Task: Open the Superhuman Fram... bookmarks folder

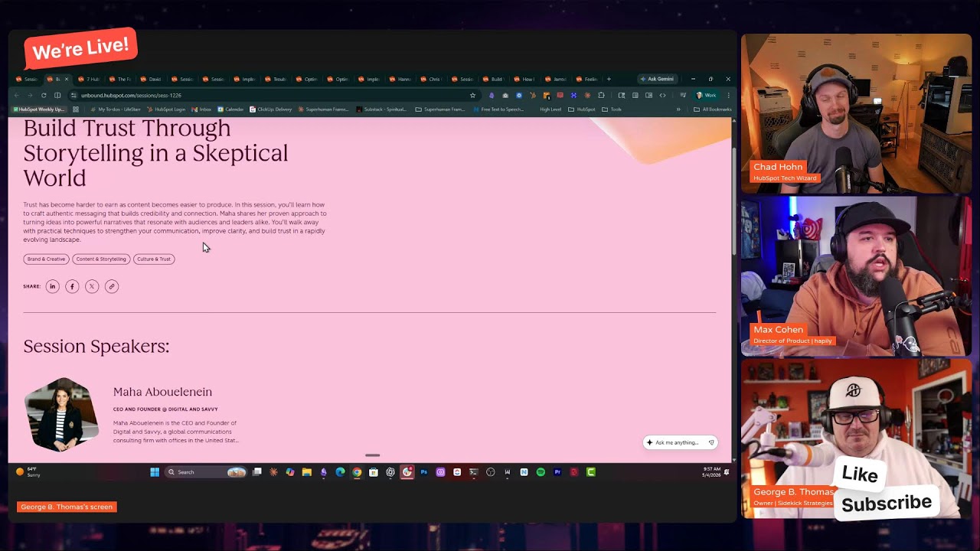Action: coord(440,109)
